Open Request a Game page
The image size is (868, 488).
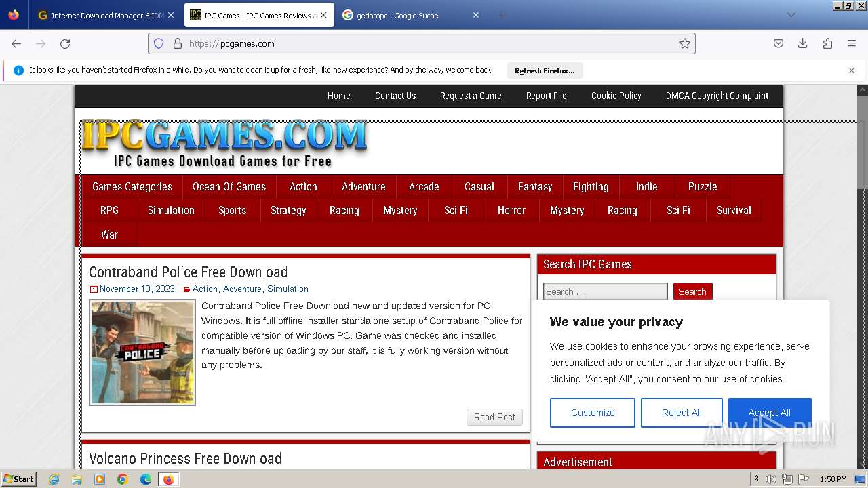point(471,96)
